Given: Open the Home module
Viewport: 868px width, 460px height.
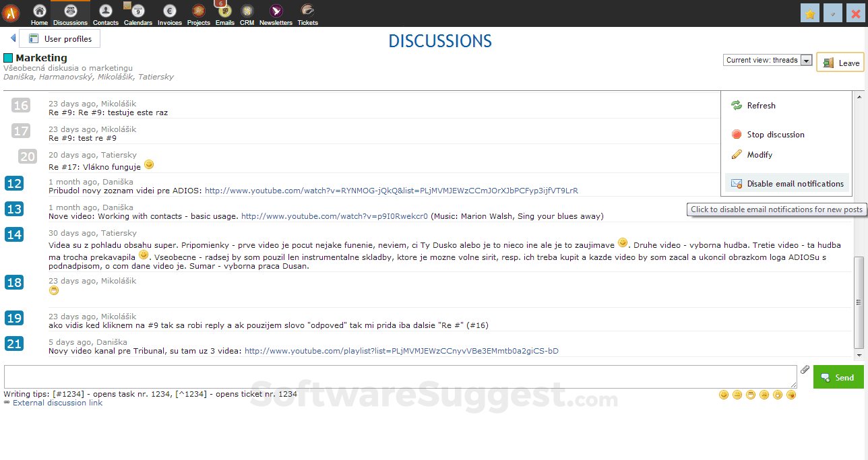Looking at the screenshot, I should pos(39,14).
